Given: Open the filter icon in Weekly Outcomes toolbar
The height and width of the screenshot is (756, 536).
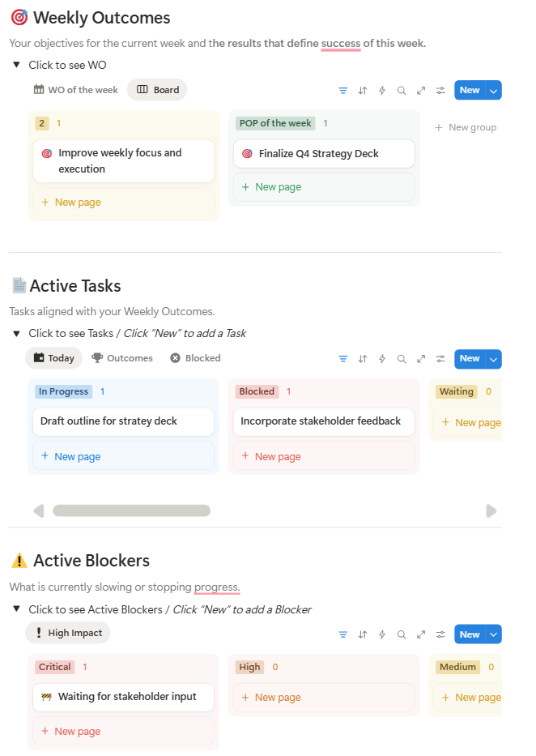Looking at the screenshot, I should pos(342,91).
